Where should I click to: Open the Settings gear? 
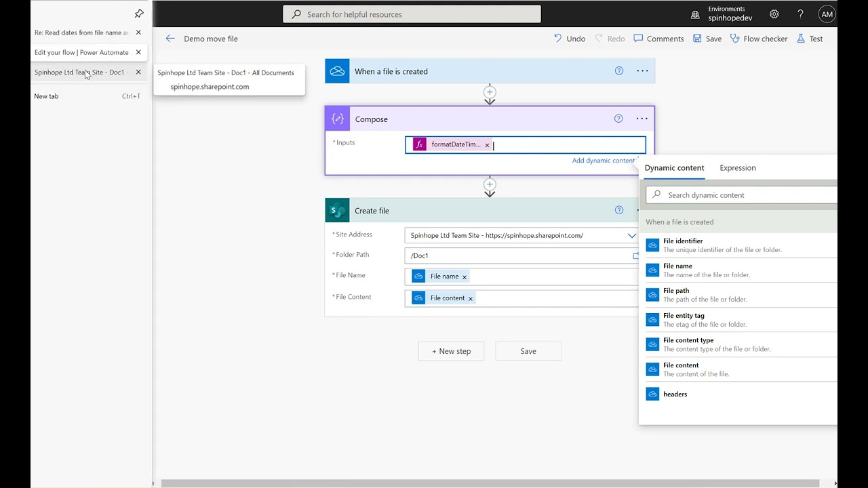pos(774,14)
